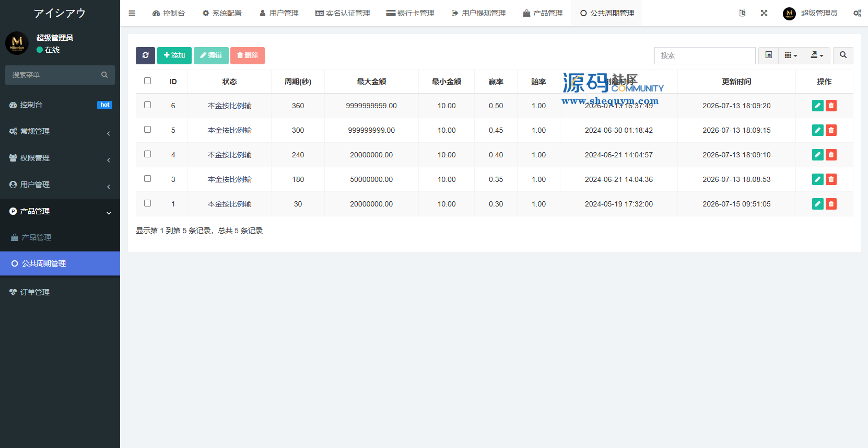Image resolution: width=868 pixels, height=448 pixels.
Task: Expand the 权限管理 sidebar menu
Action: pos(60,158)
